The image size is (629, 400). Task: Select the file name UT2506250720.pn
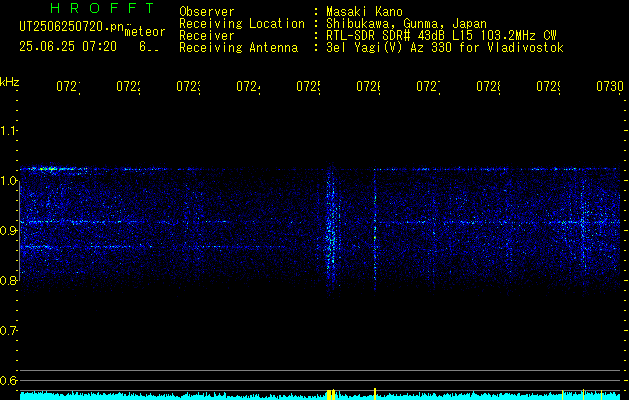point(72,27)
